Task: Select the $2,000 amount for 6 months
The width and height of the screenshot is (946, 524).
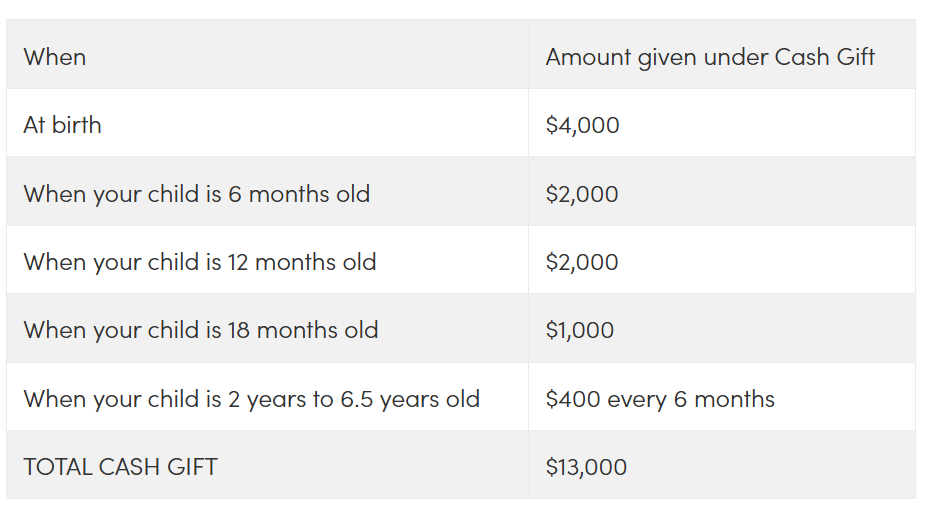Action: pyautogui.click(x=582, y=194)
